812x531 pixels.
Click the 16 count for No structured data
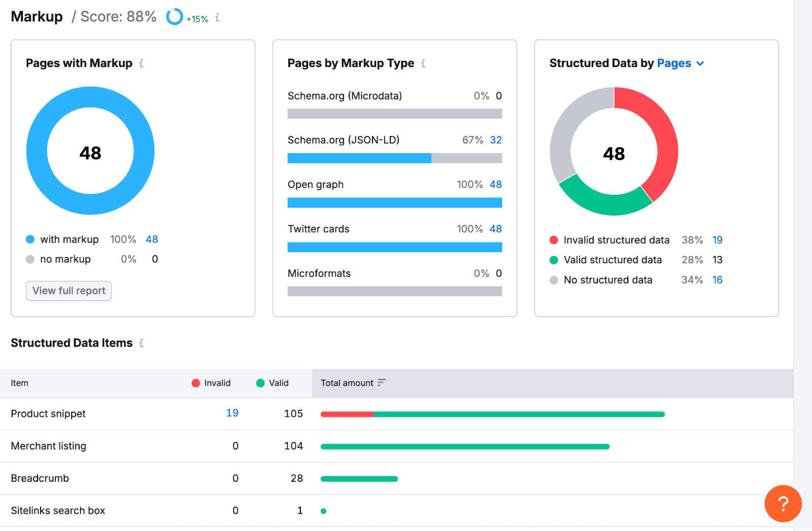pos(717,280)
